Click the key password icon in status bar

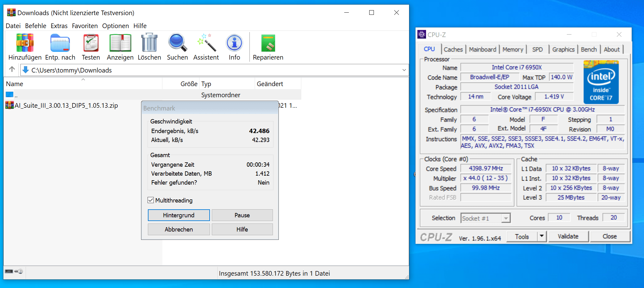tap(19, 271)
